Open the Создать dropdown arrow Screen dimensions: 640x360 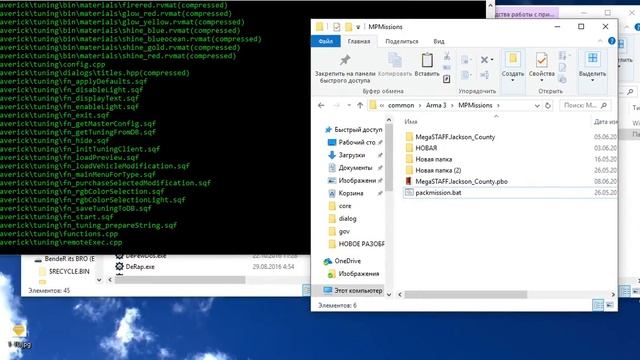[513, 80]
